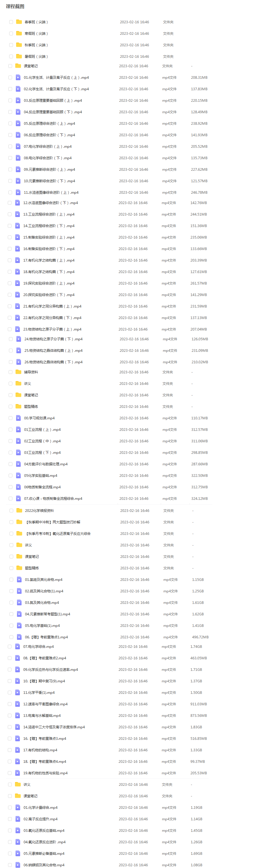Open the 春季班（尖端）folder icon
The image size is (277, 868).
(x=19, y=22)
